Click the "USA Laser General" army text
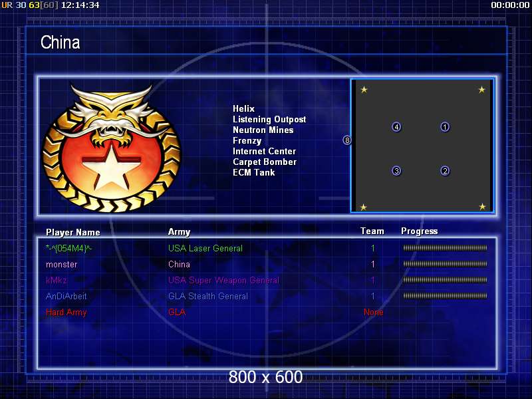Screen dimensions: 532x399 coord(205,248)
